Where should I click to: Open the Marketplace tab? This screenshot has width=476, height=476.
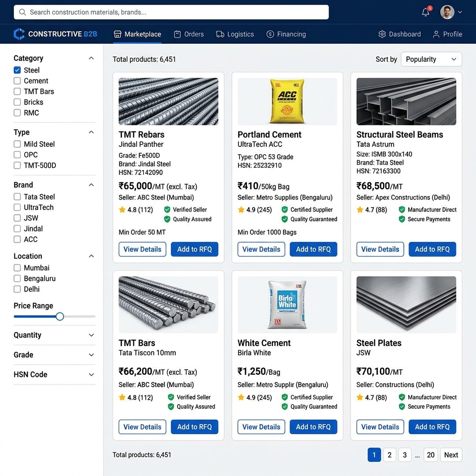click(137, 34)
